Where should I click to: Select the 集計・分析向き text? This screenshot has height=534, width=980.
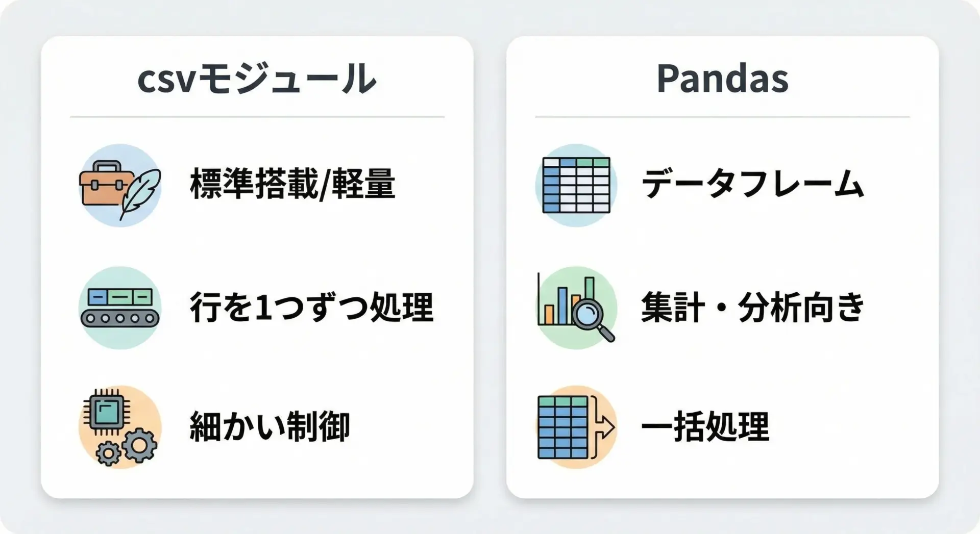pyautogui.click(x=752, y=308)
